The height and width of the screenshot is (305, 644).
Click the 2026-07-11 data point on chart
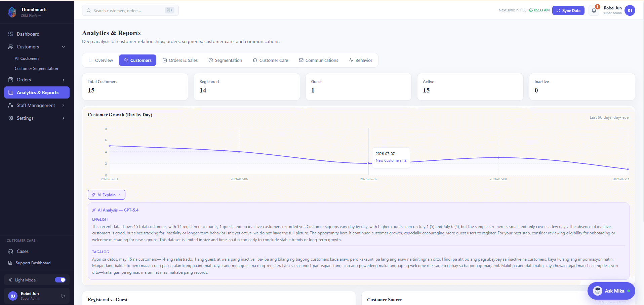click(628, 169)
